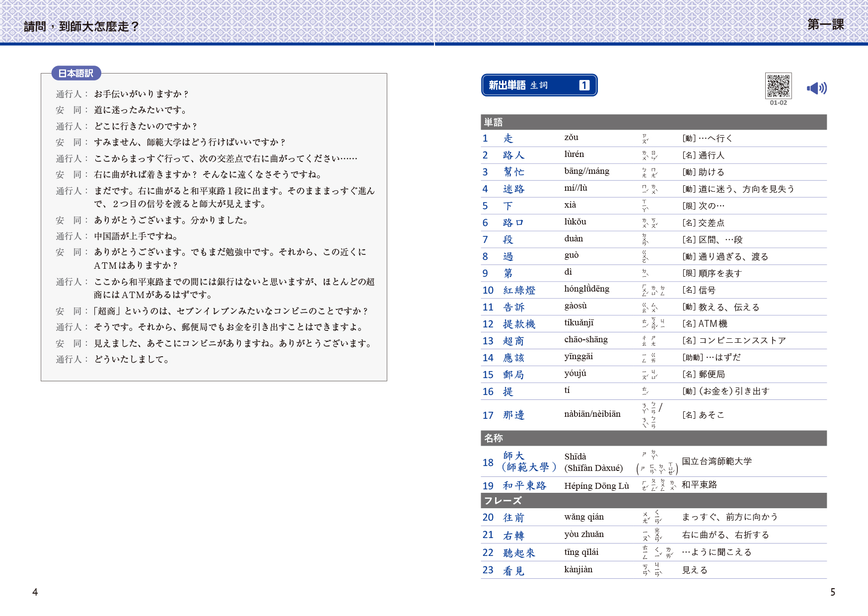Click vocabulary word 迷路

point(513,189)
